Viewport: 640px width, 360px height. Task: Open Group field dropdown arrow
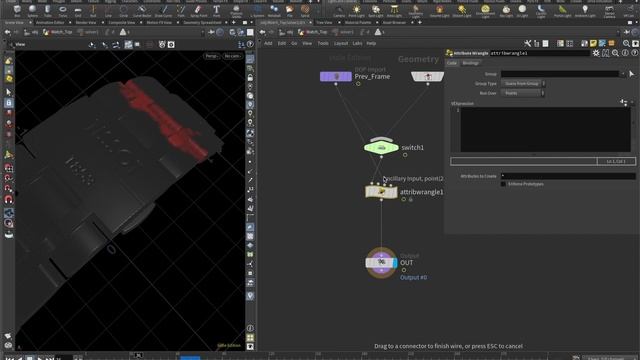pyautogui.click(x=623, y=74)
